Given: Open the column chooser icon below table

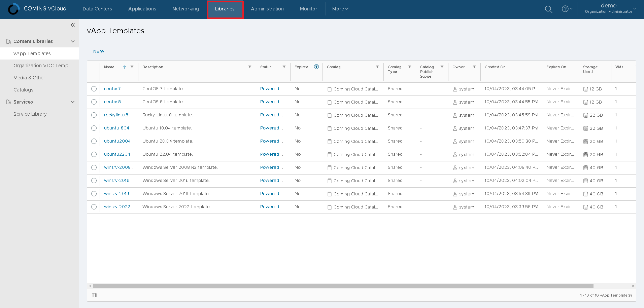Looking at the screenshot, I should point(94,295).
